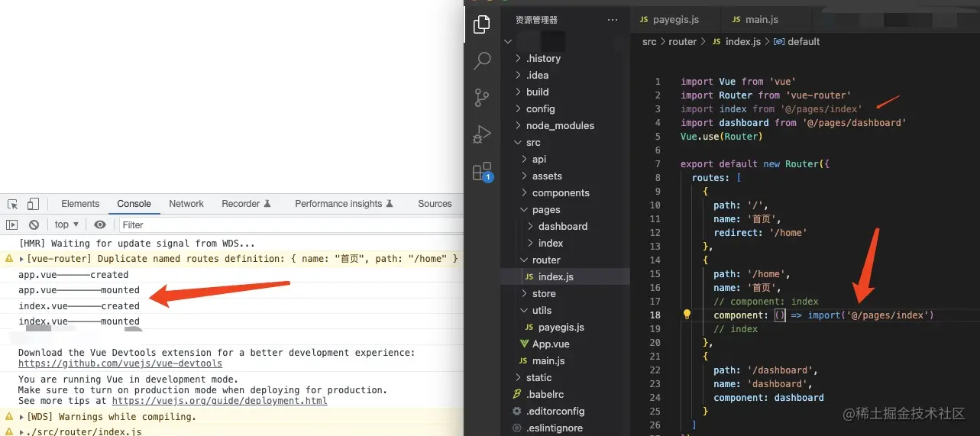
Task: Open the Source Control view icon
Action: tap(482, 97)
